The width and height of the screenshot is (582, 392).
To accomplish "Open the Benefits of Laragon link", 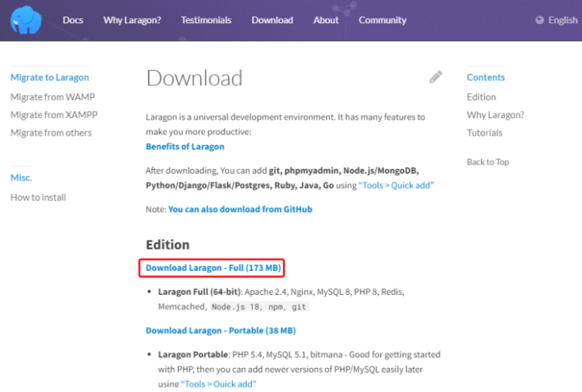I will tap(185, 146).
